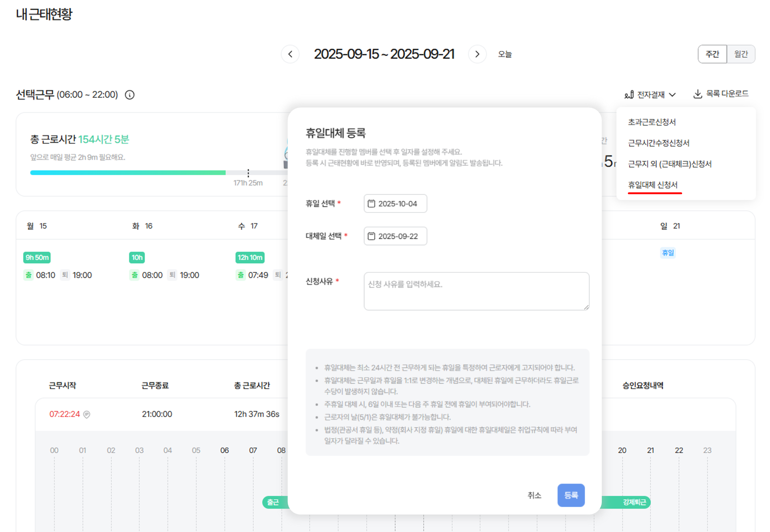Click the info icon beside 선택근무
This screenshot has width=770, height=532.
(x=130, y=95)
